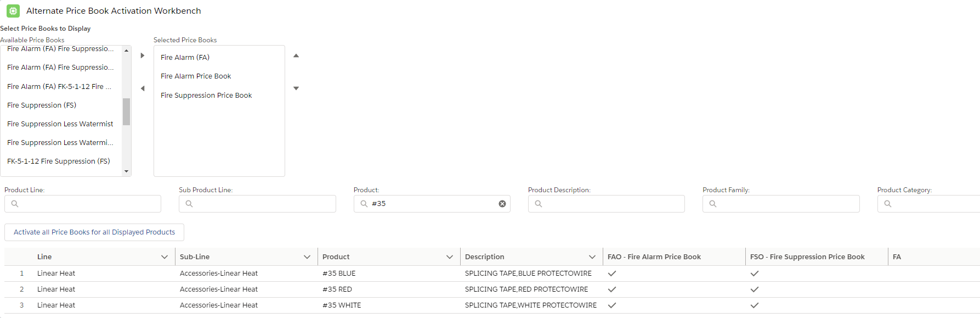Image resolution: width=980 pixels, height=318 pixels.
Task: Toggle FSO checkmark for #35 WHITE
Action: (x=755, y=305)
